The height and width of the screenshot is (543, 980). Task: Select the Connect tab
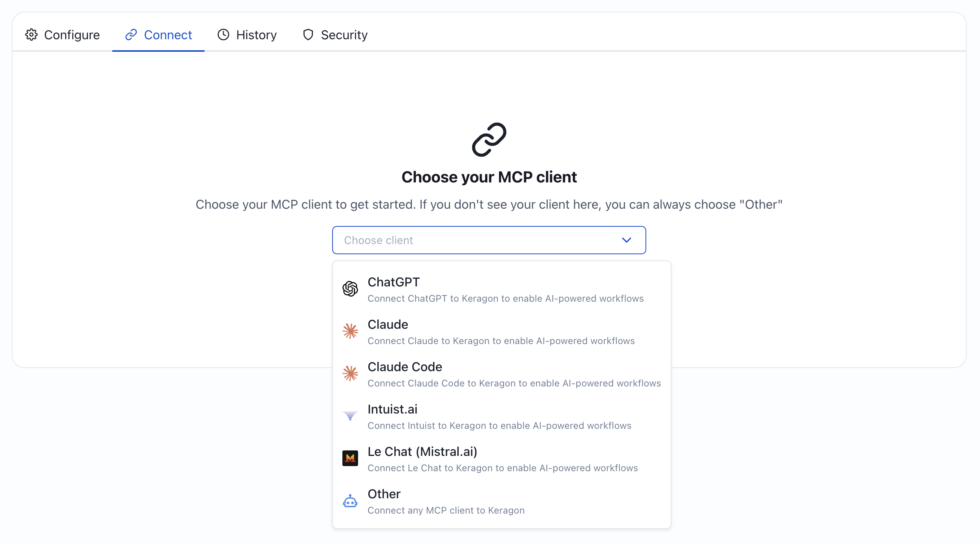coord(158,35)
